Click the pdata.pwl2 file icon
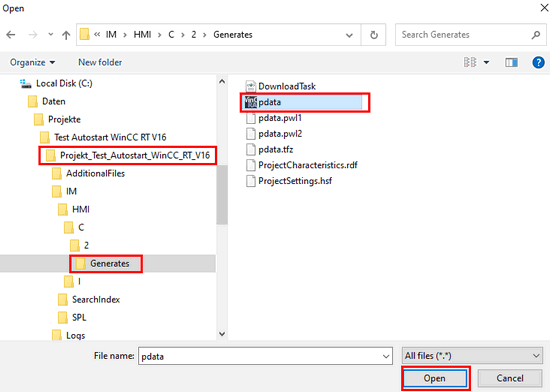Viewport: 550px width, 392px height. pos(250,134)
